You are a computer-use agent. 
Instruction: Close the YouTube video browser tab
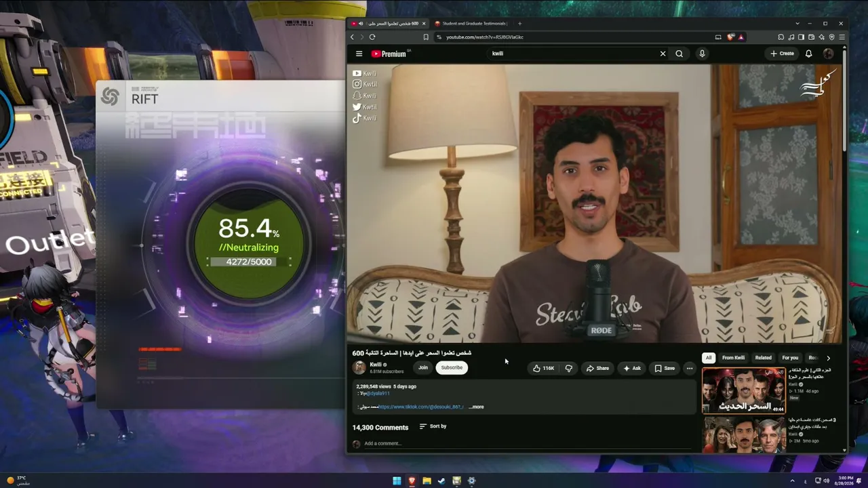424,23
